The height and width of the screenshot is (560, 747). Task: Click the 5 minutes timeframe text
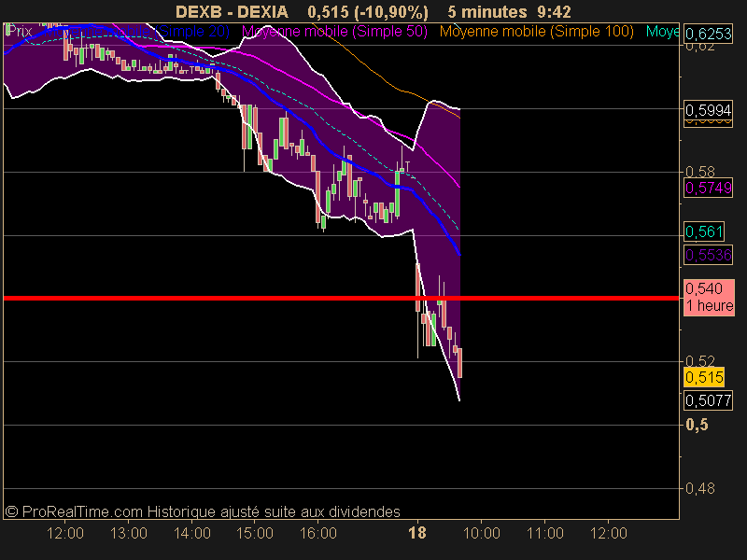point(487,11)
